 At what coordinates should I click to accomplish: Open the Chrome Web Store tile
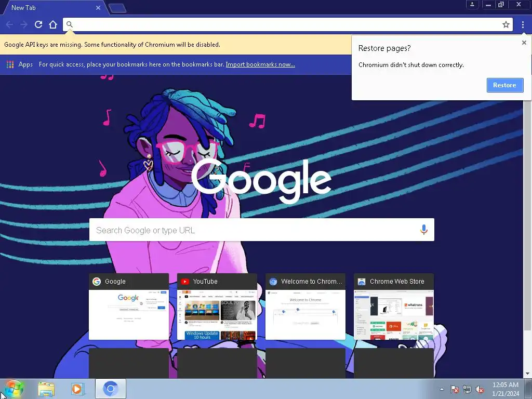(394, 307)
